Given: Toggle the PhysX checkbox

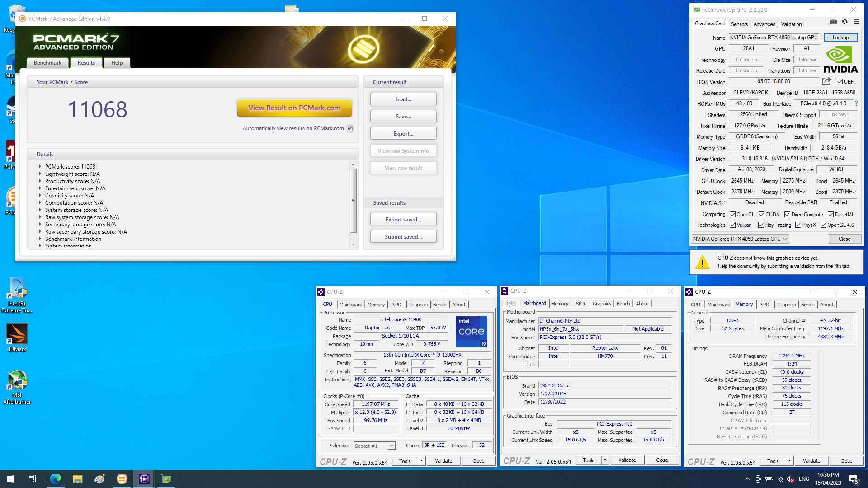Looking at the screenshot, I should [x=798, y=225].
